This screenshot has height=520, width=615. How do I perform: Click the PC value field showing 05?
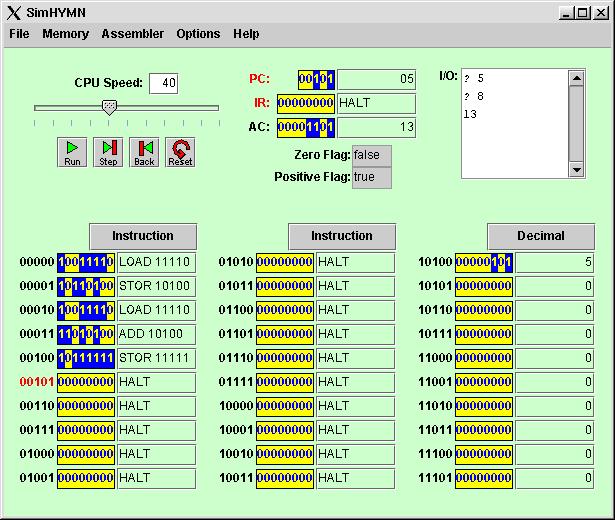click(377, 80)
